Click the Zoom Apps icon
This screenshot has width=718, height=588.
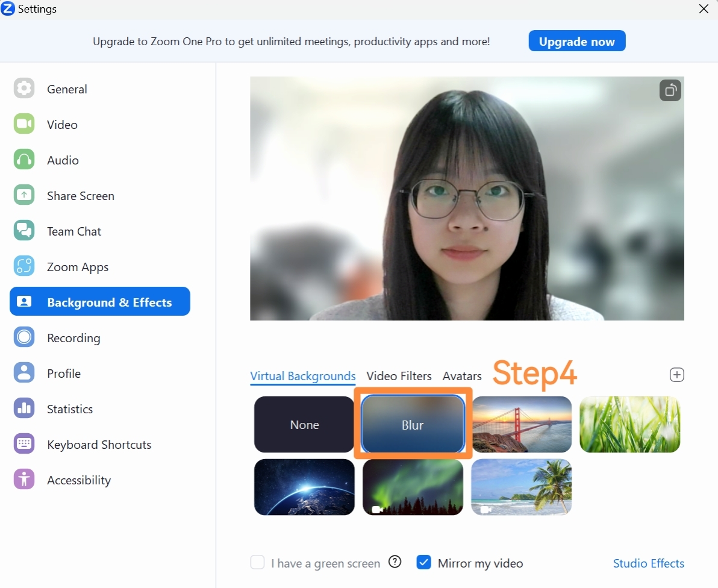[x=24, y=266]
